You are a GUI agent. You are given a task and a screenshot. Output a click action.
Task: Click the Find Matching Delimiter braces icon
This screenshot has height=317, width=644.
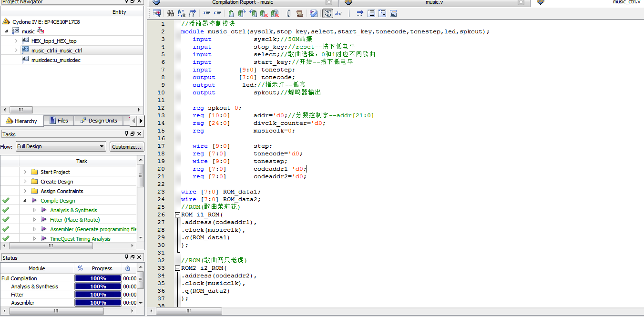click(193, 14)
